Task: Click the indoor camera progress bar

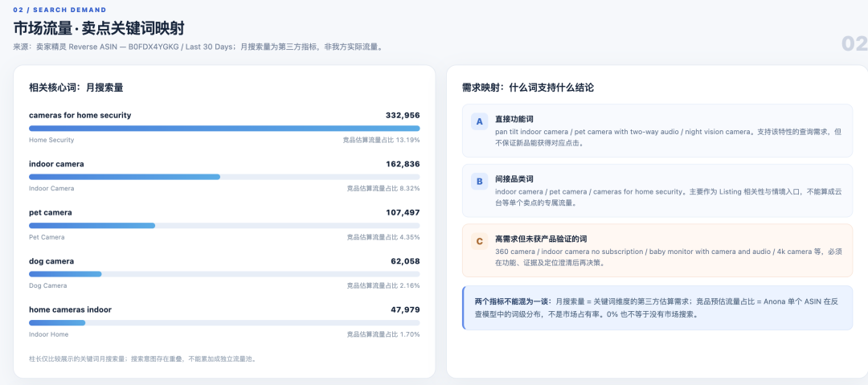Action: (224, 178)
